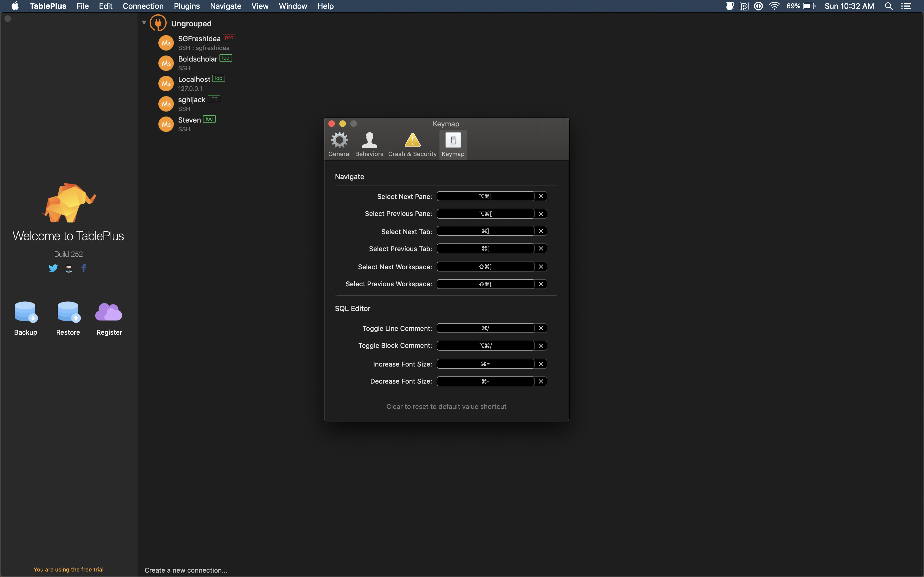The image size is (924, 577).
Task: Clear the Toggle Line Comment shortcut
Action: pyautogui.click(x=541, y=328)
